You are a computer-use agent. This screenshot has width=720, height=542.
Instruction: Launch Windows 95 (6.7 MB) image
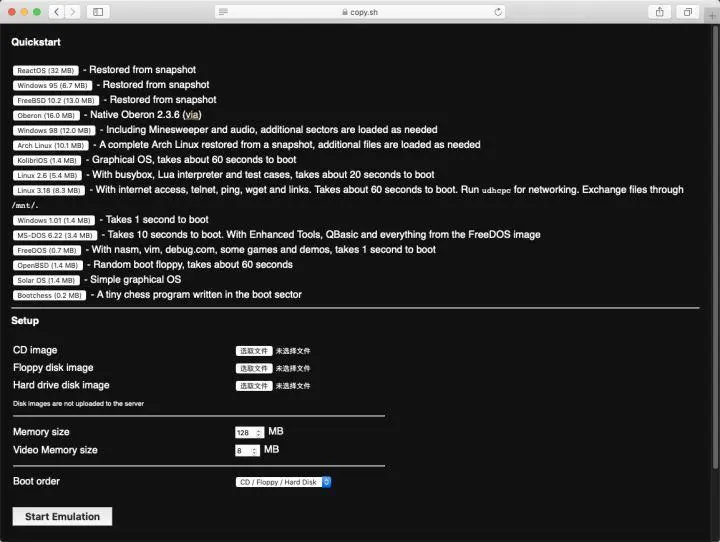pyautogui.click(x=52, y=85)
